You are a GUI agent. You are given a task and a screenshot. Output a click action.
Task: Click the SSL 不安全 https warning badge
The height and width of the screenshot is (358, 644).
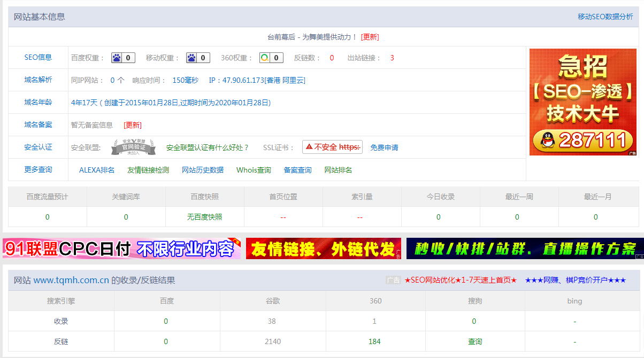coord(332,147)
